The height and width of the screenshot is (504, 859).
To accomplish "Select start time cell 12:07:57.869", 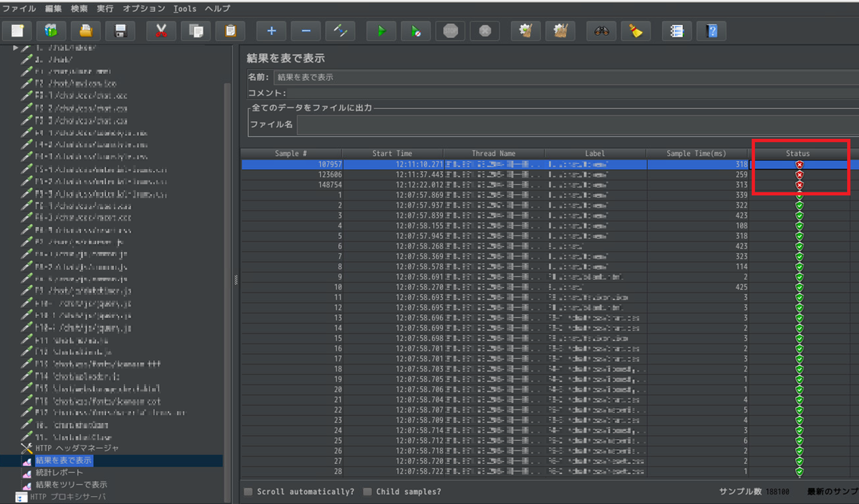I will (x=392, y=195).
